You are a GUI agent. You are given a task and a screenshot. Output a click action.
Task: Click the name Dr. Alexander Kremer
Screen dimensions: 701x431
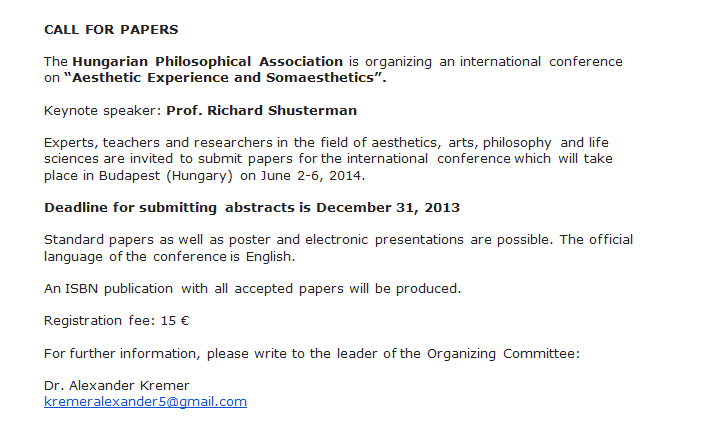pyautogui.click(x=117, y=386)
